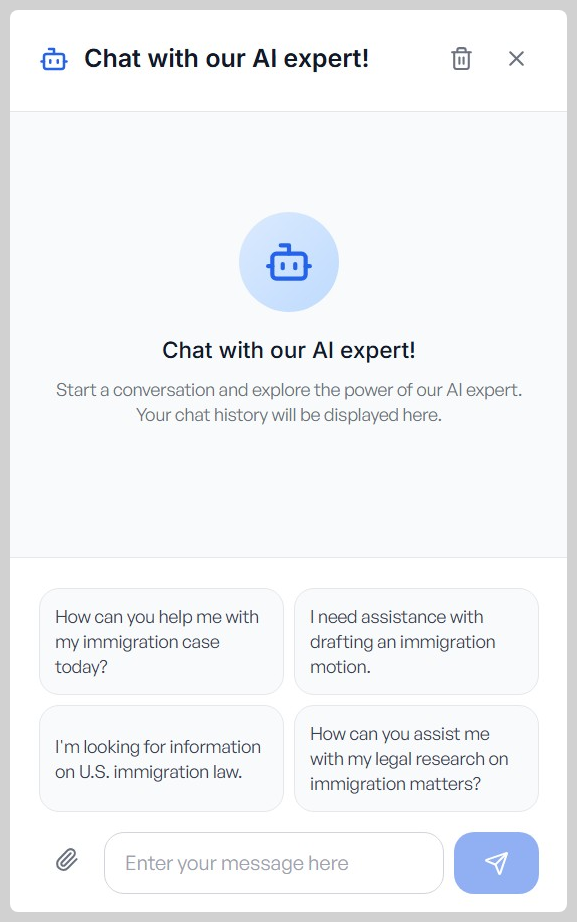Click the title in the header bar
This screenshot has height=922, width=577.
pyautogui.click(x=228, y=58)
